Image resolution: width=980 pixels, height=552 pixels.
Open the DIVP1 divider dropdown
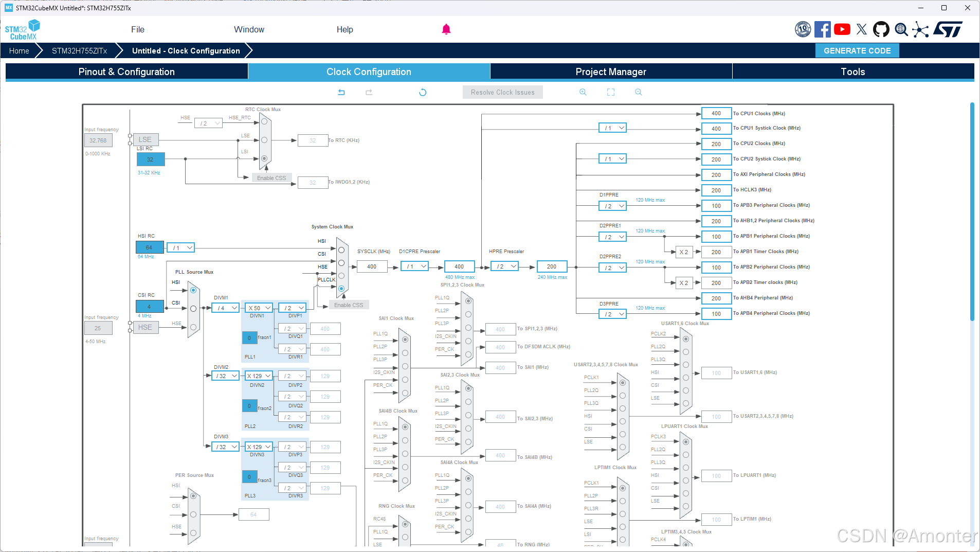(293, 308)
